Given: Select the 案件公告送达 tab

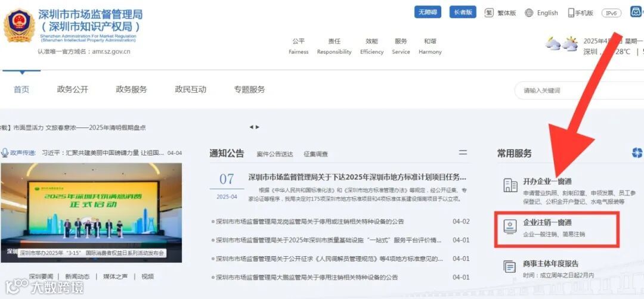Looking at the screenshot, I should coord(275,154).
